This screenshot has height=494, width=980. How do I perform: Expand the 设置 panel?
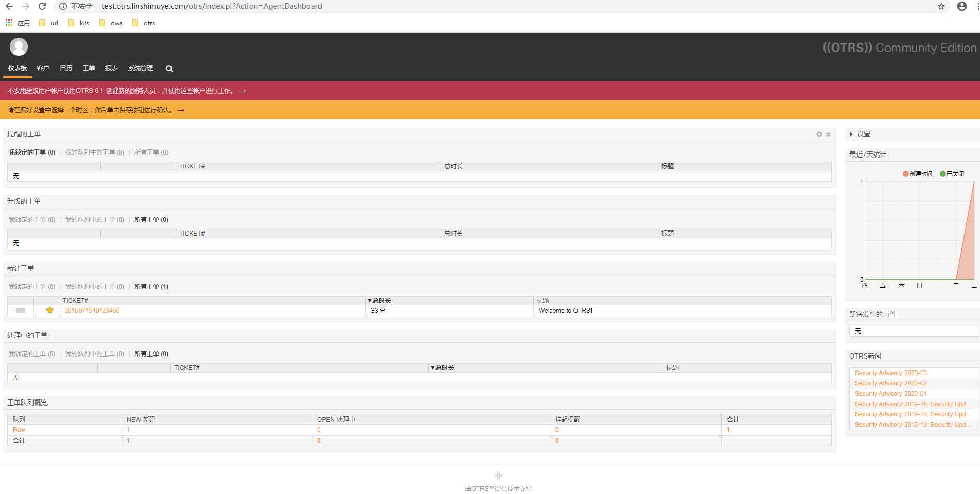[x=860, y=134]
